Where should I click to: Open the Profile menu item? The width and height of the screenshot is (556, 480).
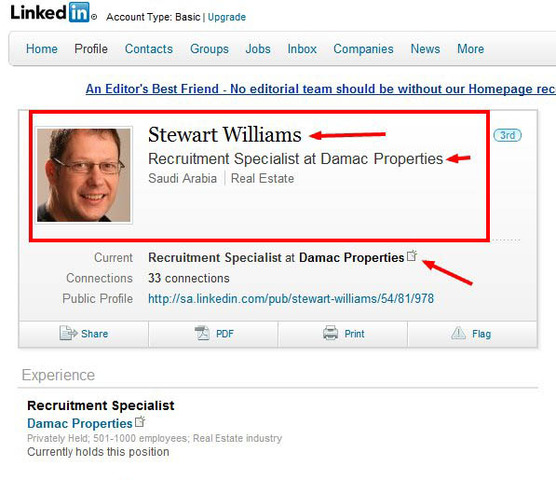(91, 49)
